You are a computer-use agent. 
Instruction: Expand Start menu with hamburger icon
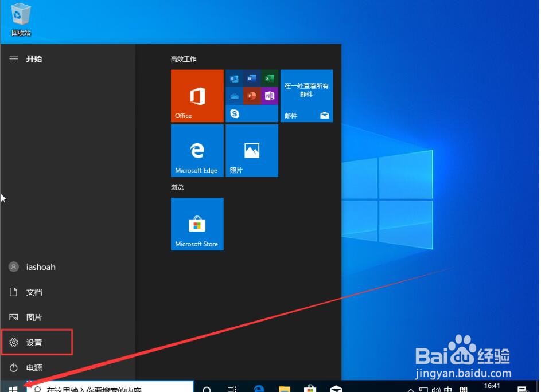click(13, 59)
